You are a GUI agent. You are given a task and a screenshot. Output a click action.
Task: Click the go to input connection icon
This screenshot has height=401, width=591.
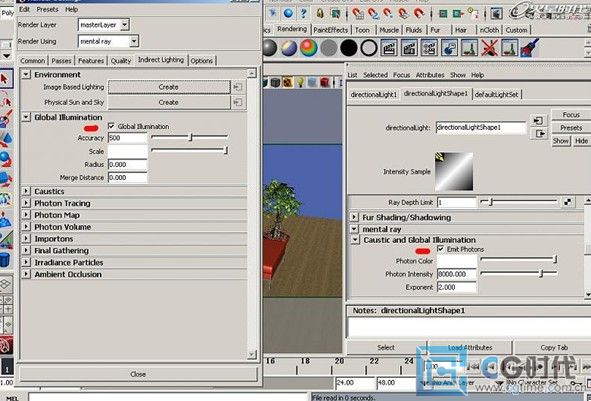[538, 121]
